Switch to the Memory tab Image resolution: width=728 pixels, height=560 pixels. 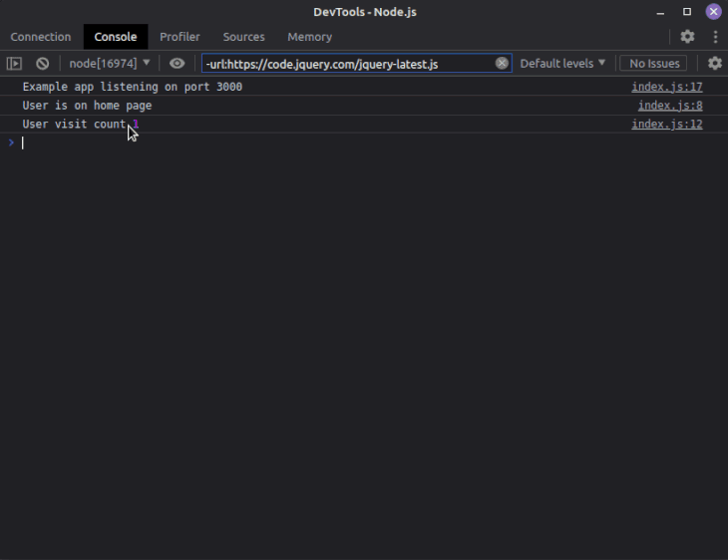(310, 37)
